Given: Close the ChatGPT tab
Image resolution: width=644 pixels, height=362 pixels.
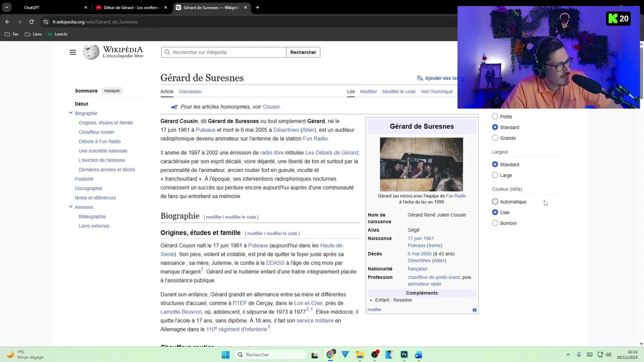Looking at the screenshot, I should point(86,8).
